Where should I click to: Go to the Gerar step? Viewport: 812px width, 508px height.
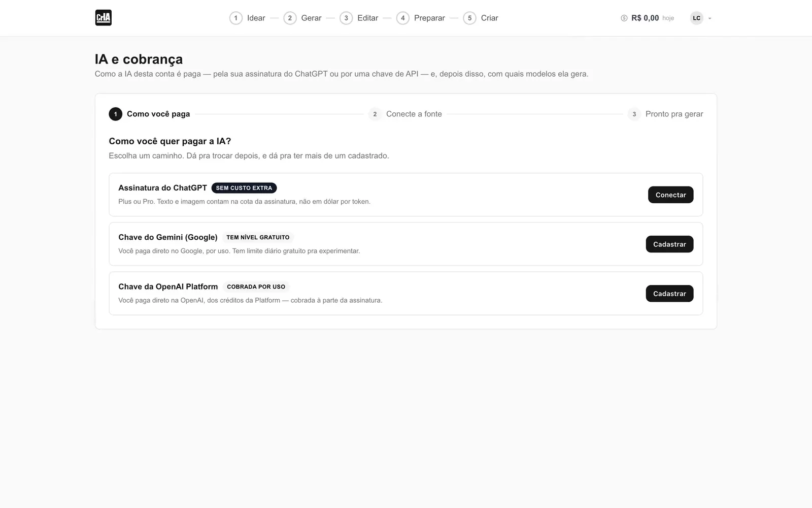pyautogui.click(x=302, y=18)
